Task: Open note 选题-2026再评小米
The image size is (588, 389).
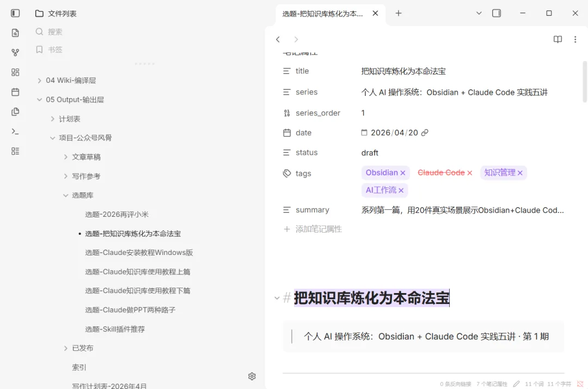Action: click(x=117, y=215)
